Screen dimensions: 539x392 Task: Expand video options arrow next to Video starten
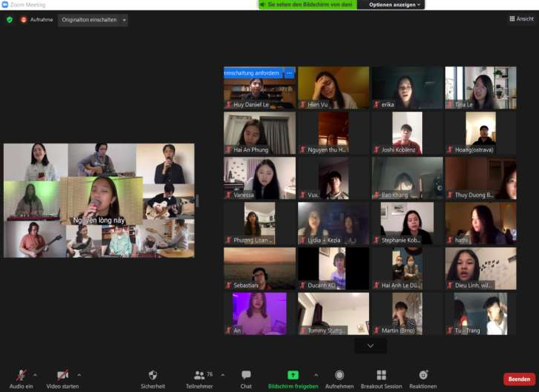click(x=79, y=375)
